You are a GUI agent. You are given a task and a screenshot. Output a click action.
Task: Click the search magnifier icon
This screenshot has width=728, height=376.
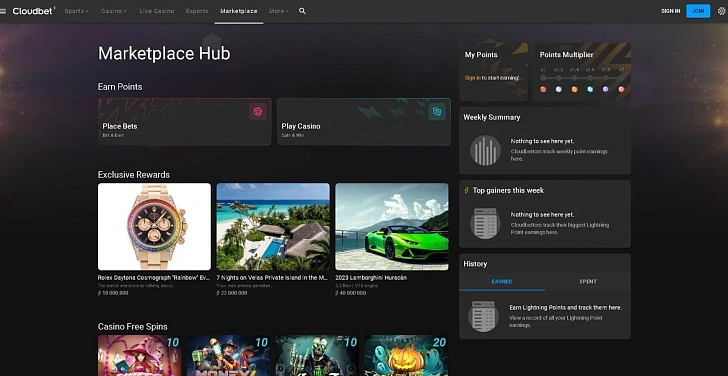coord(302,11)
